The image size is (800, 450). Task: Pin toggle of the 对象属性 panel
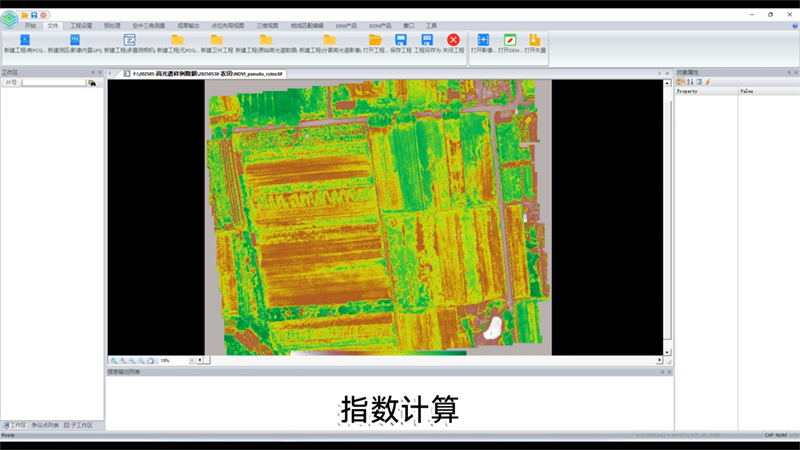coord(789,72)
